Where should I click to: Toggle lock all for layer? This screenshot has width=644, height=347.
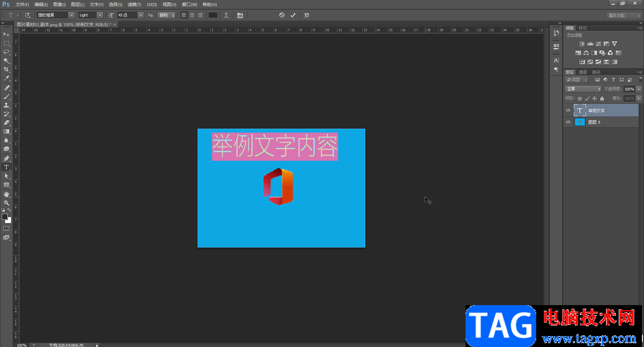click(602, 98)
